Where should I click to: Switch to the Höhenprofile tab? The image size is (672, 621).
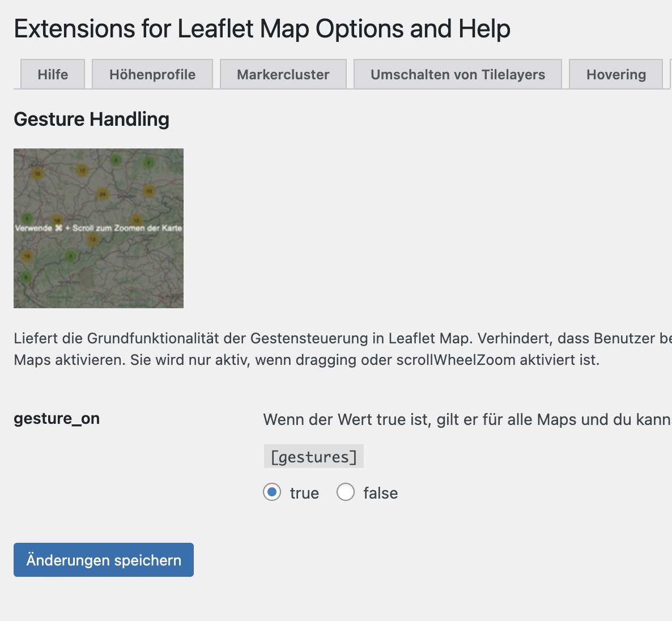[152, 75]
